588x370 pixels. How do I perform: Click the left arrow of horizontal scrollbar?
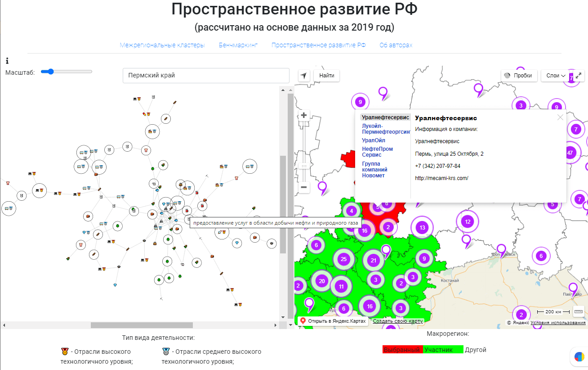click(x=4, y=325)
